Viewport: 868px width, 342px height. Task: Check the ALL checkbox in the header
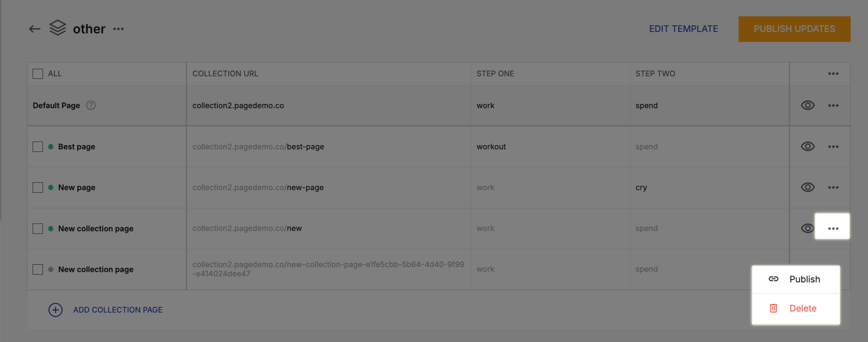click(x=38, y=73)
